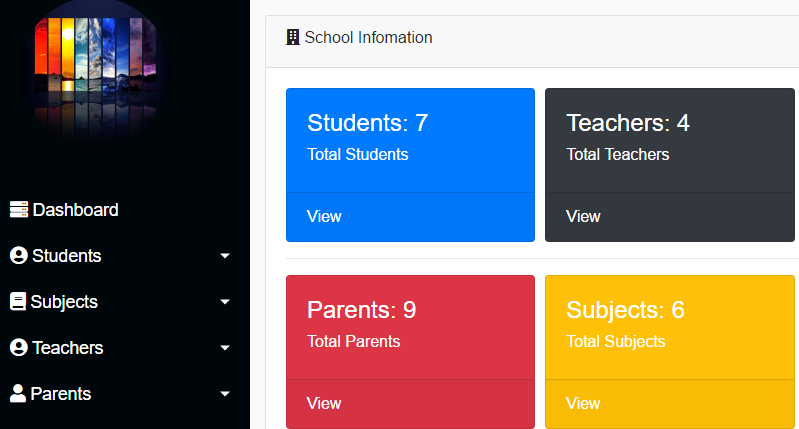Expand the Subjects menu dropdown arrow
The image size is (799, 429).
[225, 302]
